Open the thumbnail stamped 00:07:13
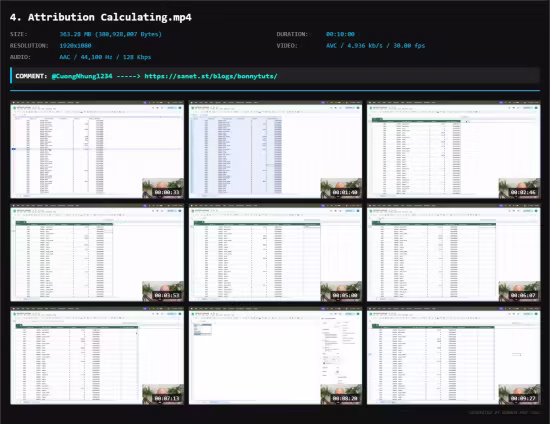 coord(97,356)
